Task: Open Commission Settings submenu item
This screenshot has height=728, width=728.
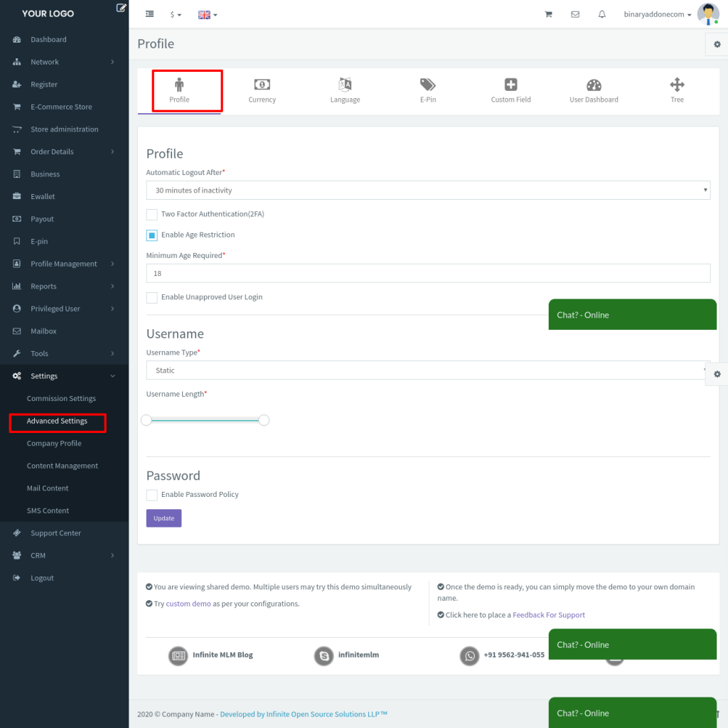Action: click(61, 398)
